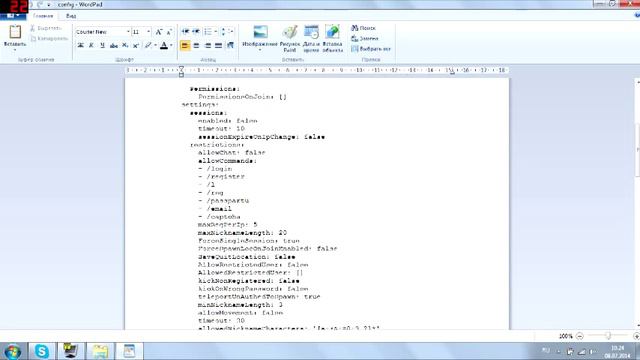Click the Paste (Вставить) clipboard icon
Screen dimensions: 640x360
point(15,31)
